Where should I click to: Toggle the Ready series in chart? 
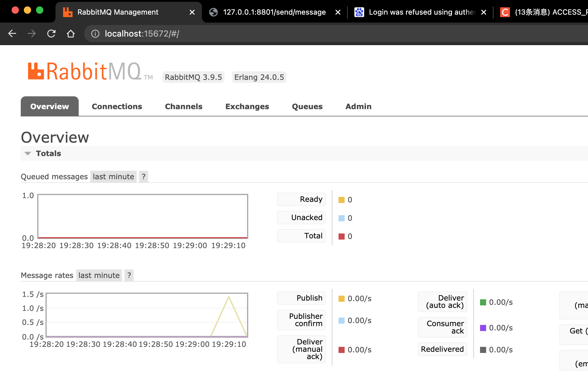tap(301, 199)
